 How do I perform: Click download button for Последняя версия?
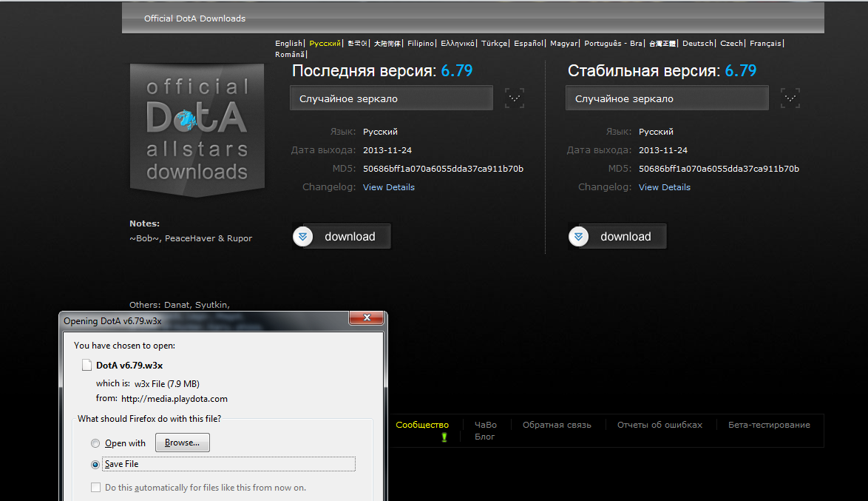tap(342, 237)
